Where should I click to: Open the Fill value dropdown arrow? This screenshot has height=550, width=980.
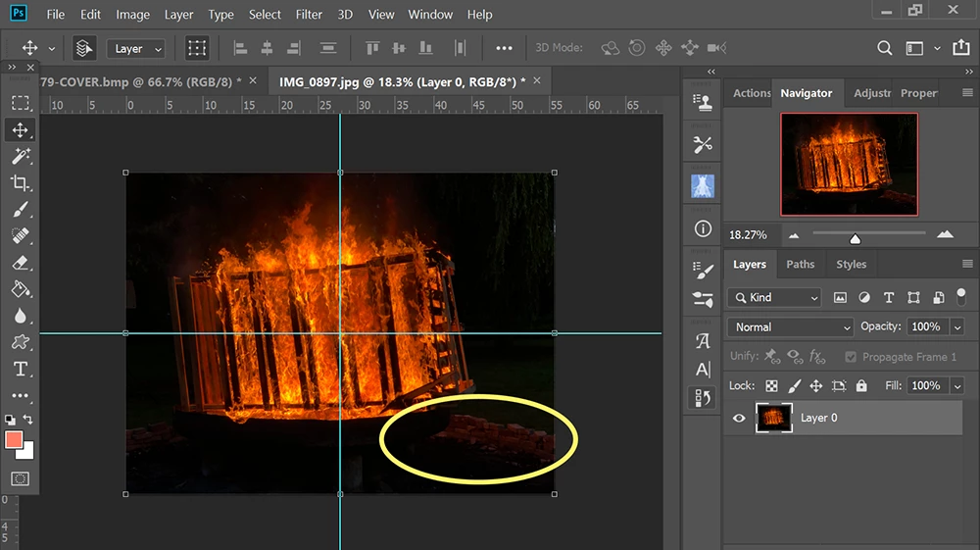[956, 385]
